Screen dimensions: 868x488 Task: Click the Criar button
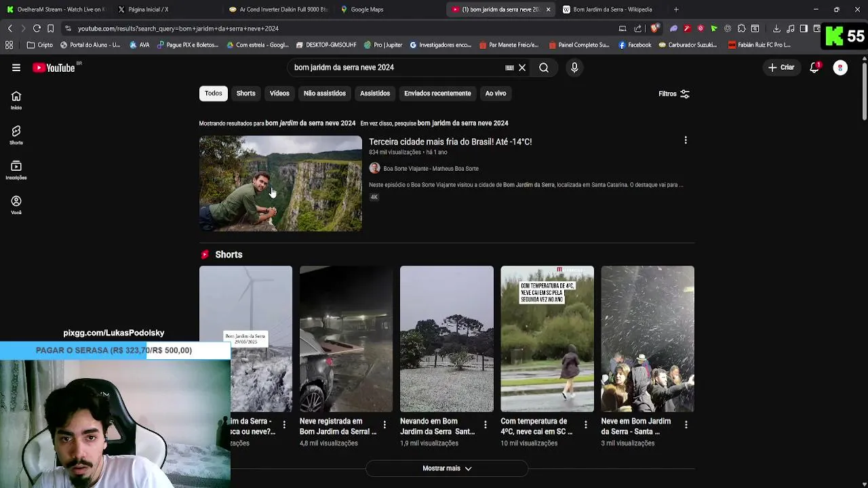pos(781,68)
